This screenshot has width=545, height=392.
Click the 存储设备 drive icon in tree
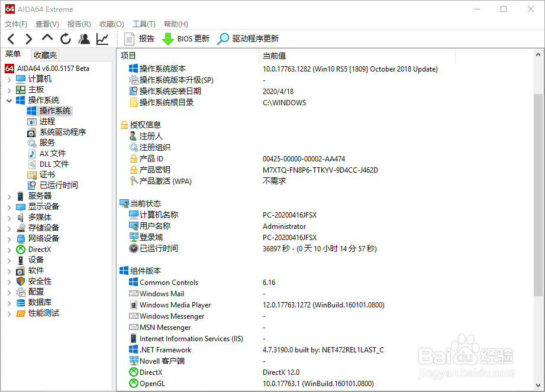(21, 228)
